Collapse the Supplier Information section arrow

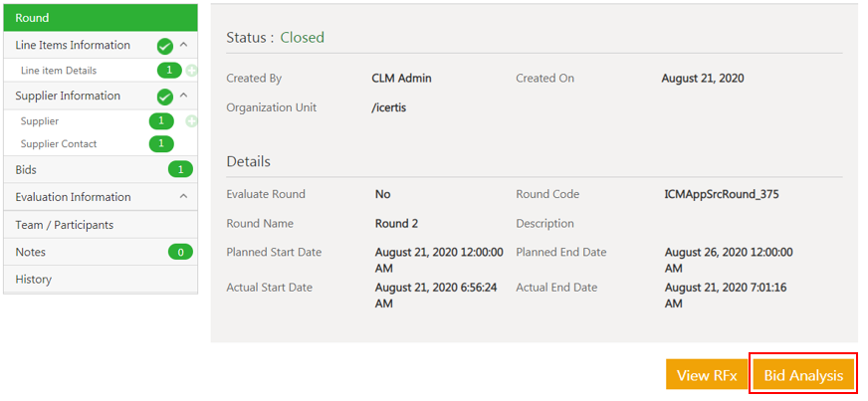click(x=184, y=96)
